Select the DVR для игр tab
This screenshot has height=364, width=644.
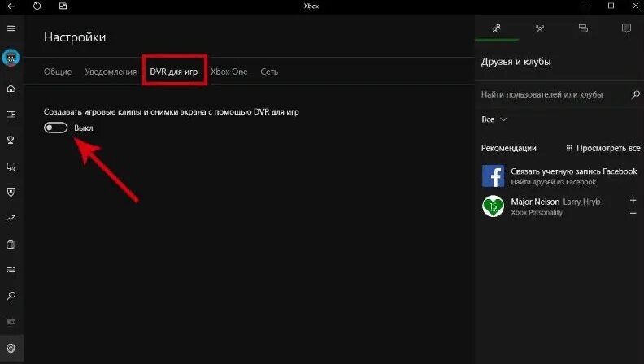click(174, 71)
